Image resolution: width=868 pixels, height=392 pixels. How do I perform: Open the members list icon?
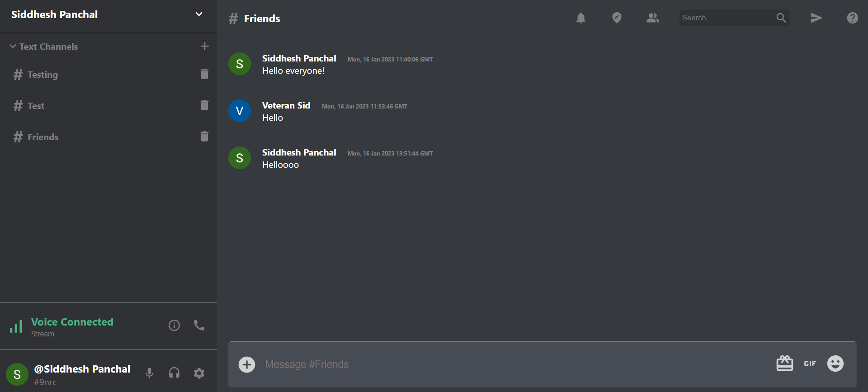653,18
